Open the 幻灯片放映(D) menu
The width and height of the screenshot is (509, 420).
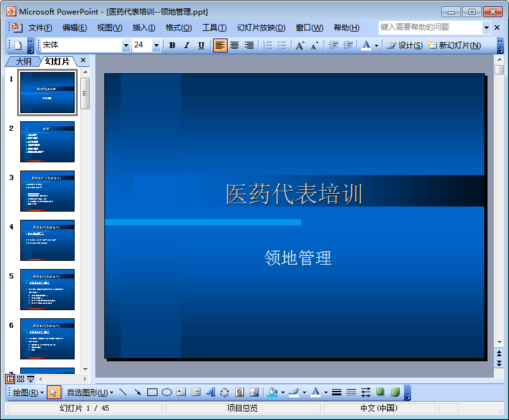(x=261, y=28)
